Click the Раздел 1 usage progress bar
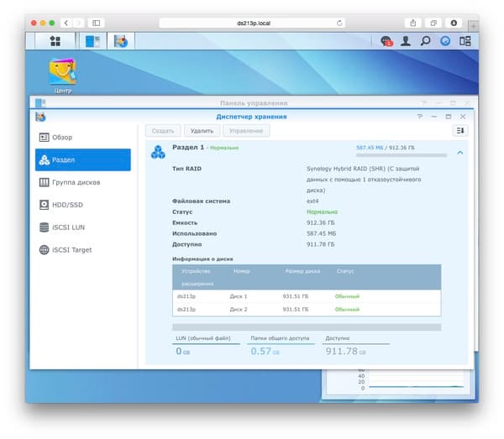 coord(402,155)
